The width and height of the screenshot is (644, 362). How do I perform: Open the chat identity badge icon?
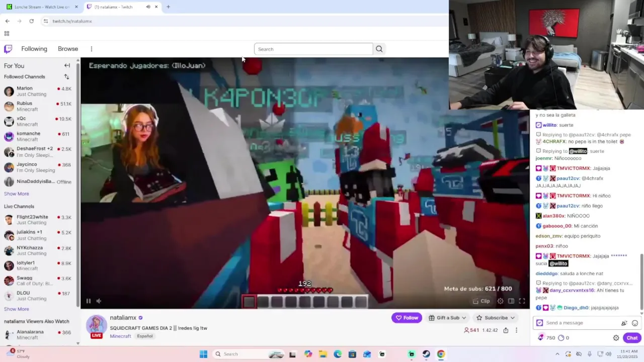click(539, 323)
